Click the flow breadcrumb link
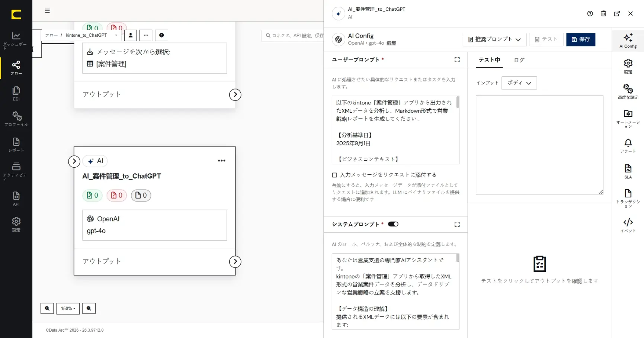Screen dimensions: 644x338 [51, 35]
